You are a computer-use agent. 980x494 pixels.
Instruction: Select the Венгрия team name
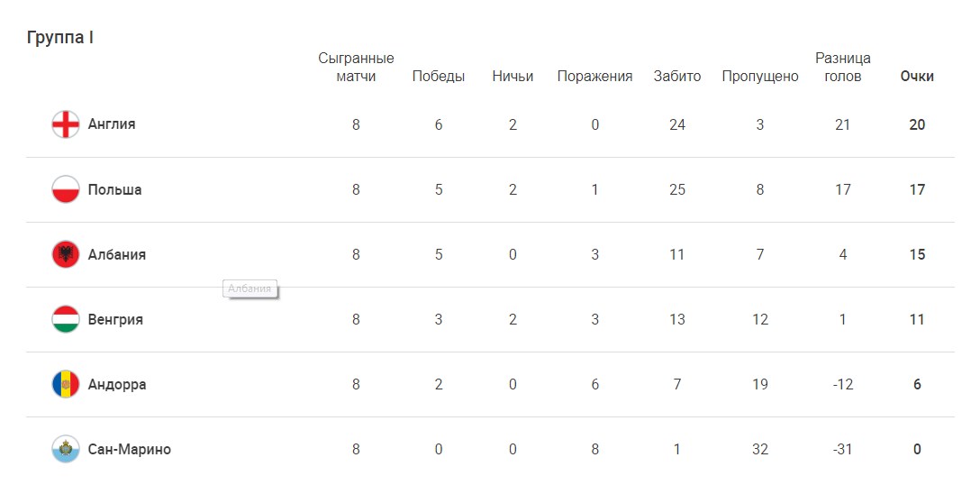point(115,319)
